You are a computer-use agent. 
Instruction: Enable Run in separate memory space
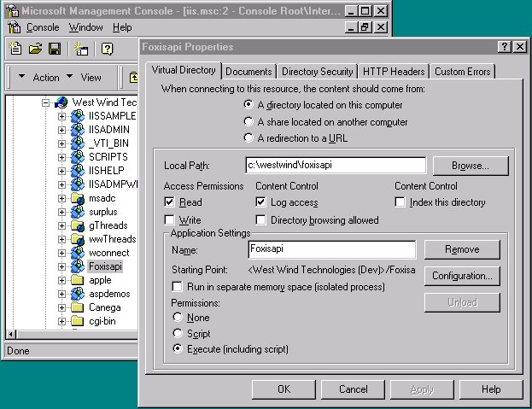(x=177, y=287)
